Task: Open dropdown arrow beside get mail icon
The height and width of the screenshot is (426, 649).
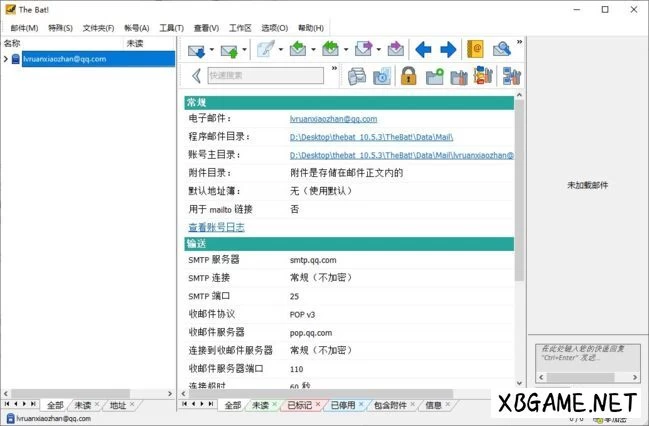Action: [x=211, y=49]
